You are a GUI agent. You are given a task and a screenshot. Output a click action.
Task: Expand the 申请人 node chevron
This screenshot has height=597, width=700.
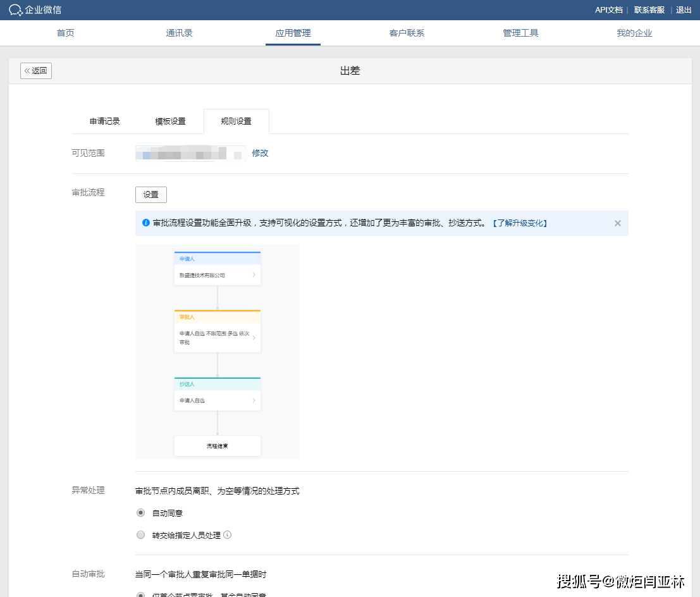tap(254, 275)
